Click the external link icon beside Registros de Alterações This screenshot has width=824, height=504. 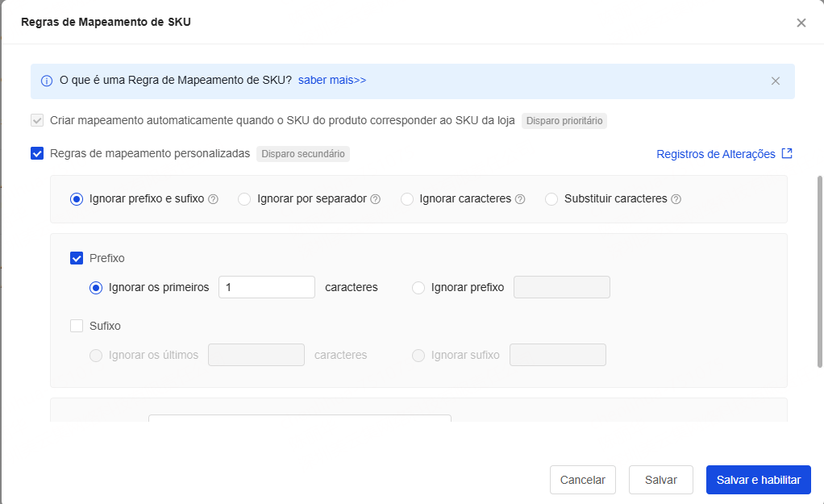(x=787, y=153)
